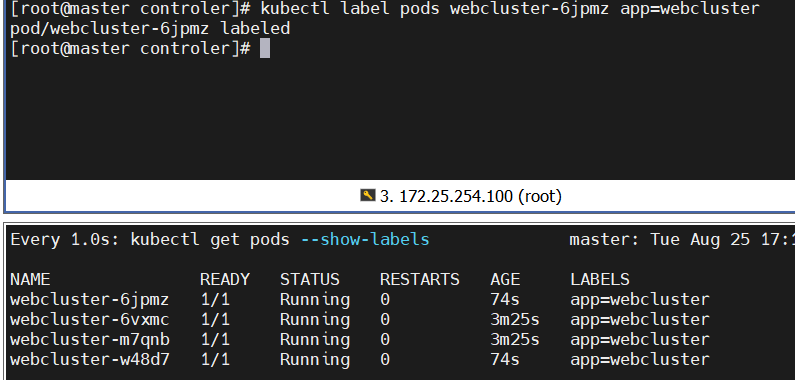
Task: Click app=webcluster label of webcluster-m7qnb row
Action: tap(639, 340)
